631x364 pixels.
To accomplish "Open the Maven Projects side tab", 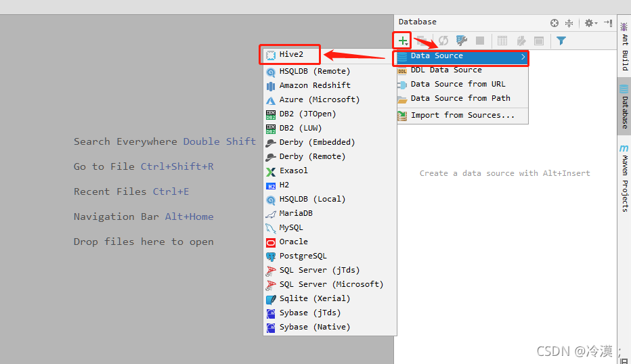I will pyautogui.click(x=624, y=178).
